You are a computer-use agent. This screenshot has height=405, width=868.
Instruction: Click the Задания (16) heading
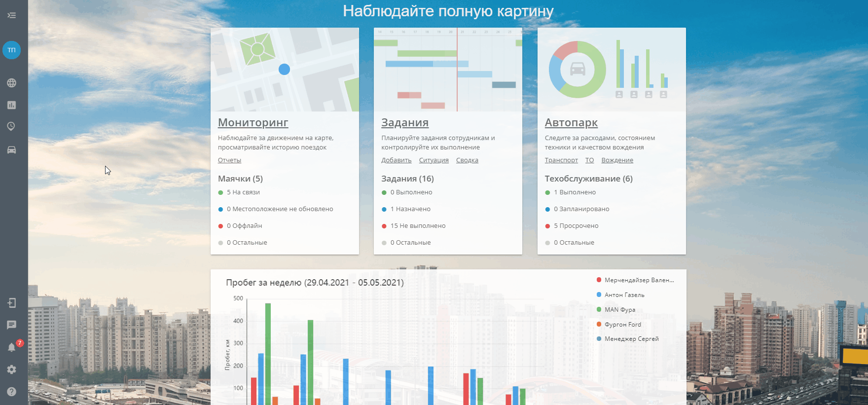[x=407, y=179]
